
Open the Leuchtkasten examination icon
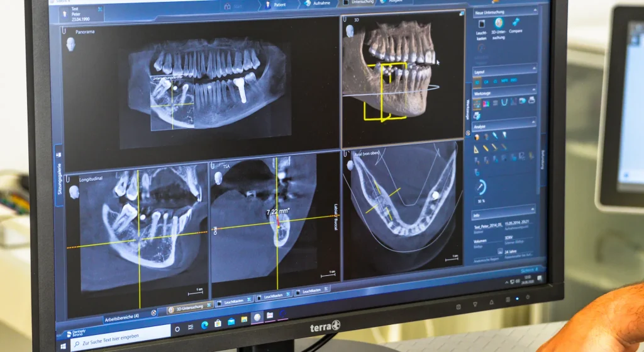point(482,24)
